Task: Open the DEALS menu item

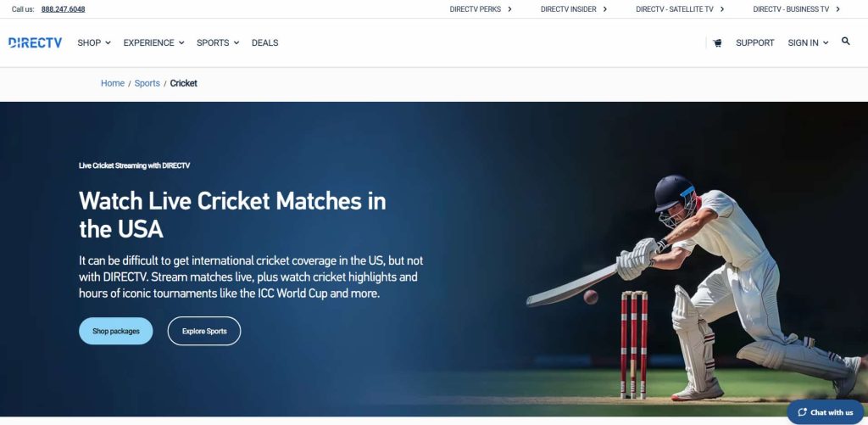Action: (264, 42)
